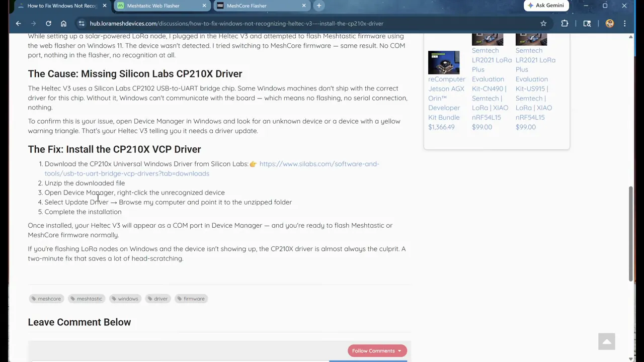Open a new browser tab

coord(318,6)
